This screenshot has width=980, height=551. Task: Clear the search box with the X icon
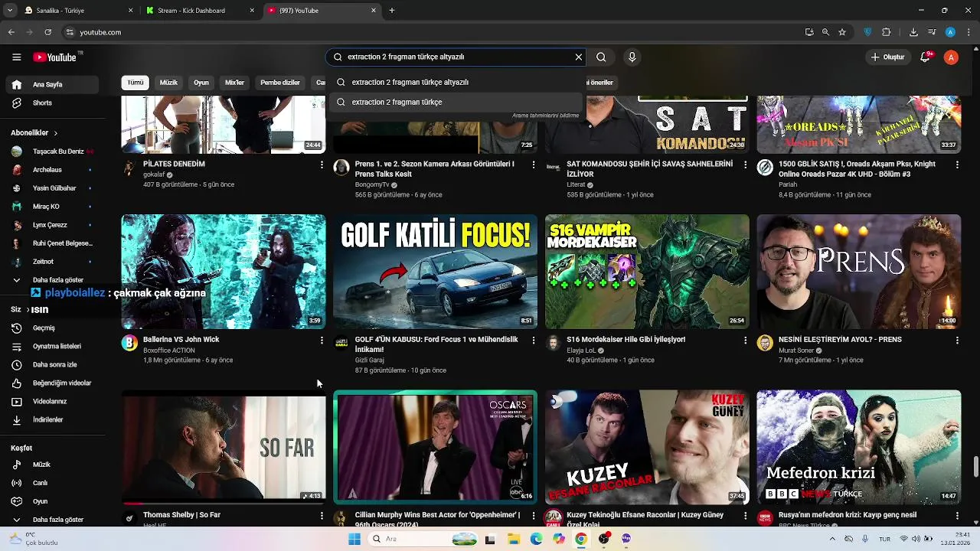(x=579, y=57)
